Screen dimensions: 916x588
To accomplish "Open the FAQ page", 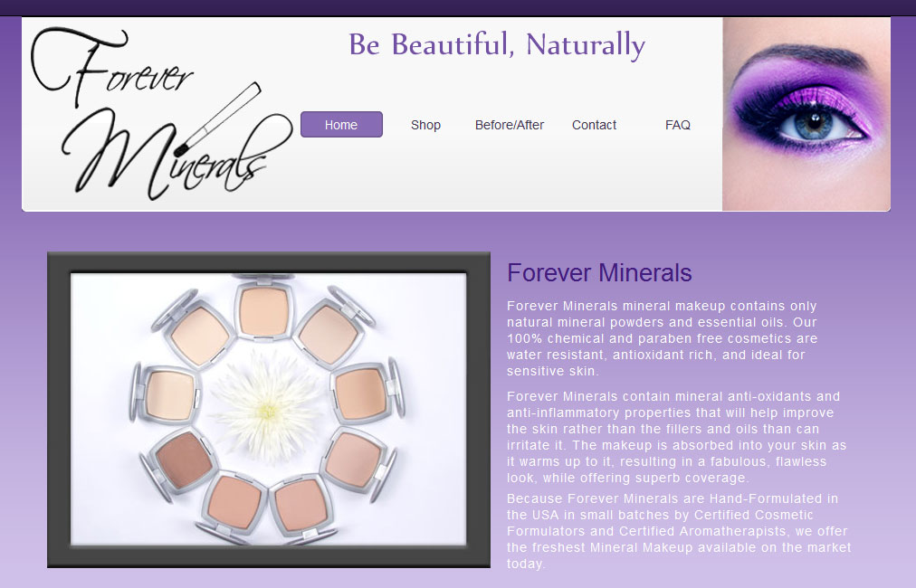I will point(678,125).
